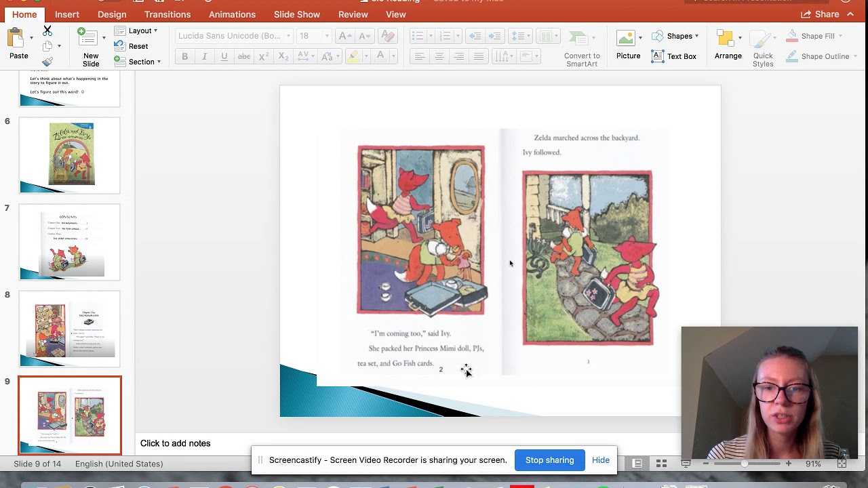Image resolution: width=868 pixels, height=488 pixels.
Task: Start slide show from status bar icon
Action: pyautogui.click(x=686, y=464)
